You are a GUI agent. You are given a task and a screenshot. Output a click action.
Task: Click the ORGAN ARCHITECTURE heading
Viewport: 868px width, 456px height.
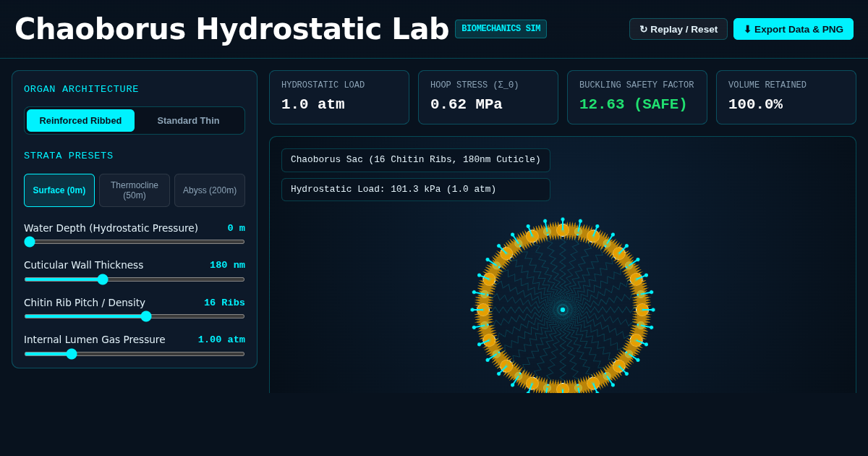[x=81, y=89]
